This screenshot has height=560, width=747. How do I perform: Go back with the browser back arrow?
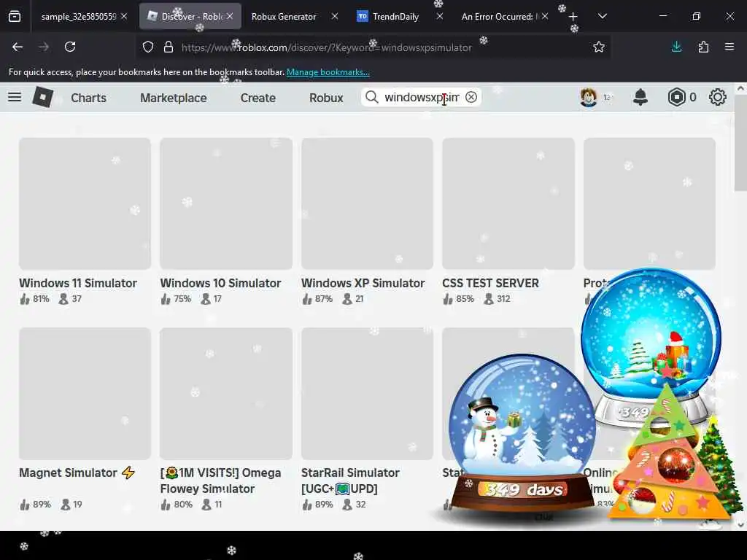(x=18, y=47)
